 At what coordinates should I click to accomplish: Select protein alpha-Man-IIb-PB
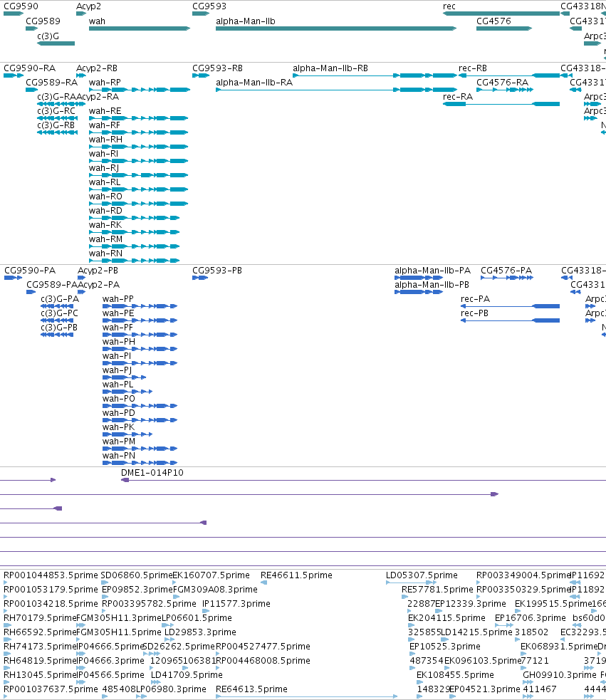tap(419, 292)
